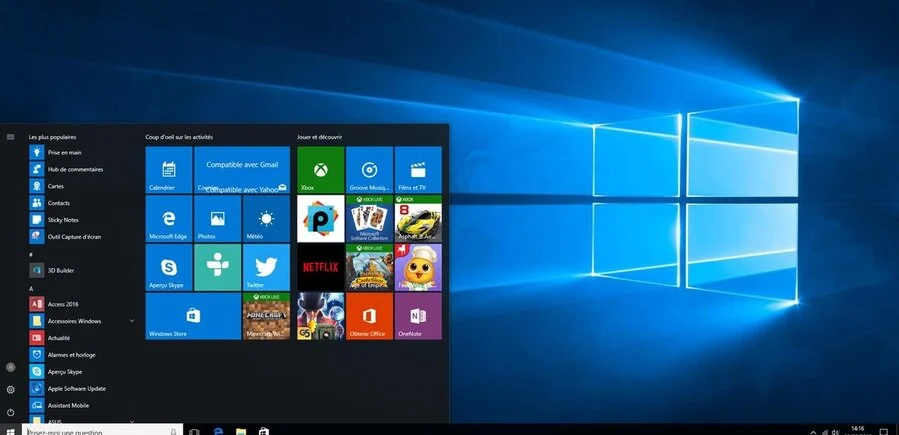
Task: Open Settings gear in Start menu
Action: (10, 390)
